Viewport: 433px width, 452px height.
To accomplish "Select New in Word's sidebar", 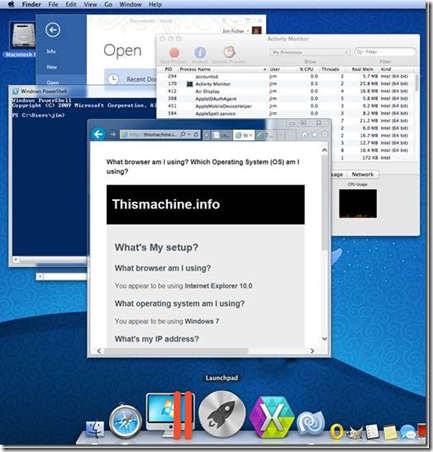I will click(52, 67).
